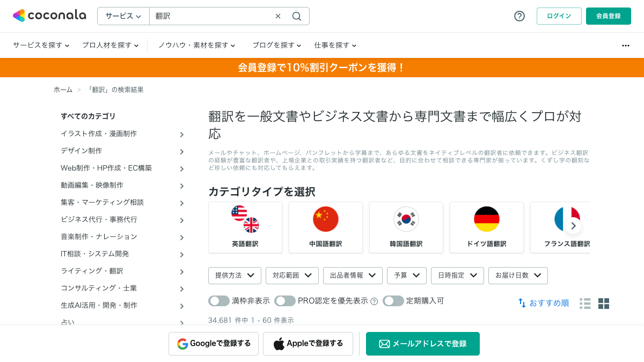This screenshot has height=362, width=644.
Task: Click the coconala logo
Action: pos(49,16)
